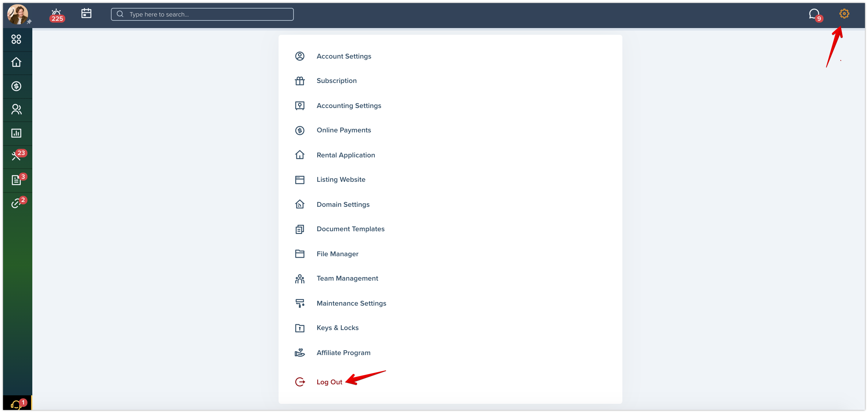Open File Manager

[x=337, y=254]
